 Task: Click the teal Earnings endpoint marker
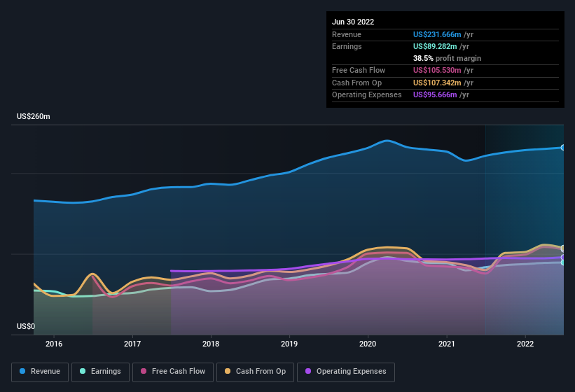pyautogui.click(x=563, y=262)
